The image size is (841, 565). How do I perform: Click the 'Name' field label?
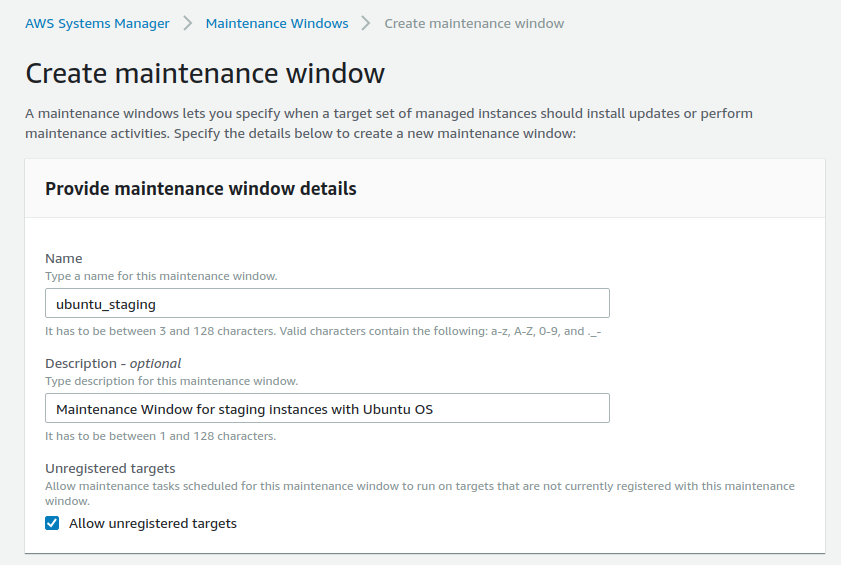click(x=64, y=258)
